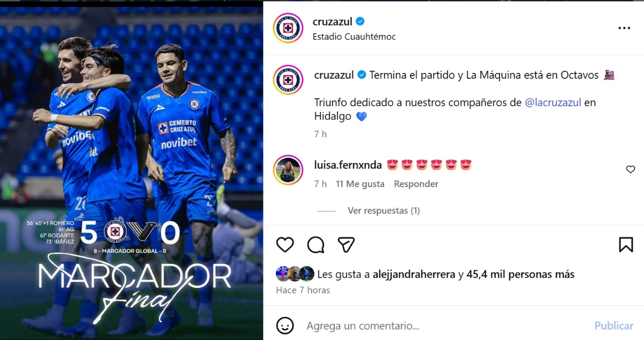Toggle like on luisa.fernxnda's comment
This screenshot has height=340, width=644.
(631, 169)
